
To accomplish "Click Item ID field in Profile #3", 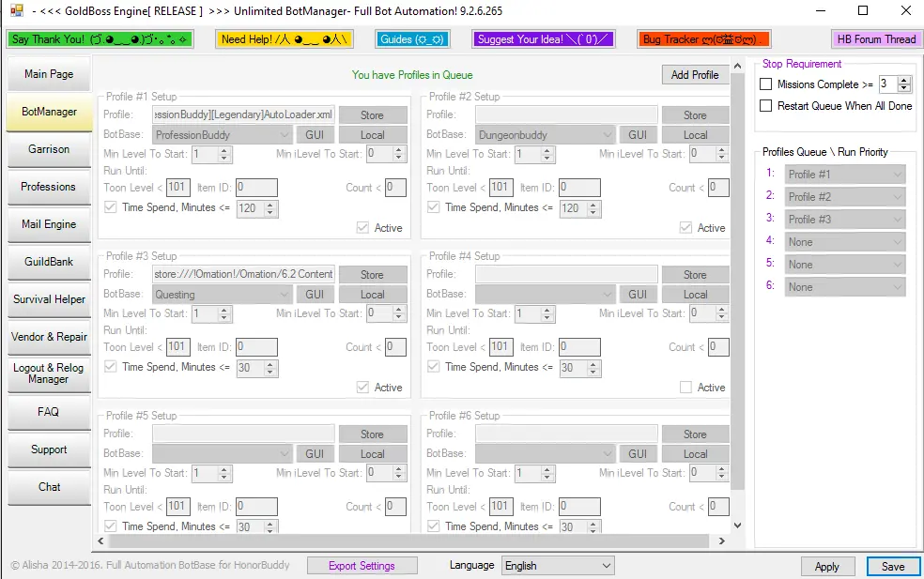I will [256, 347].
